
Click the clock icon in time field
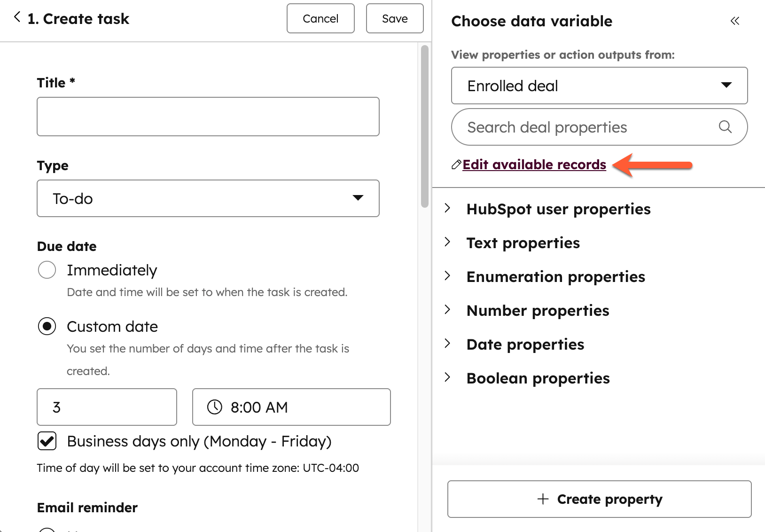215,407
